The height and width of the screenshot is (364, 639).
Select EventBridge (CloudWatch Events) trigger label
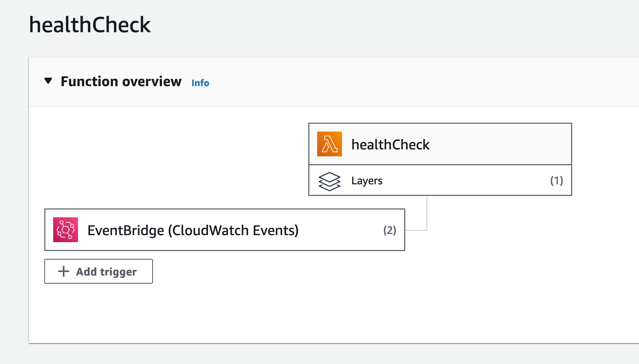[x=193, y=231]
